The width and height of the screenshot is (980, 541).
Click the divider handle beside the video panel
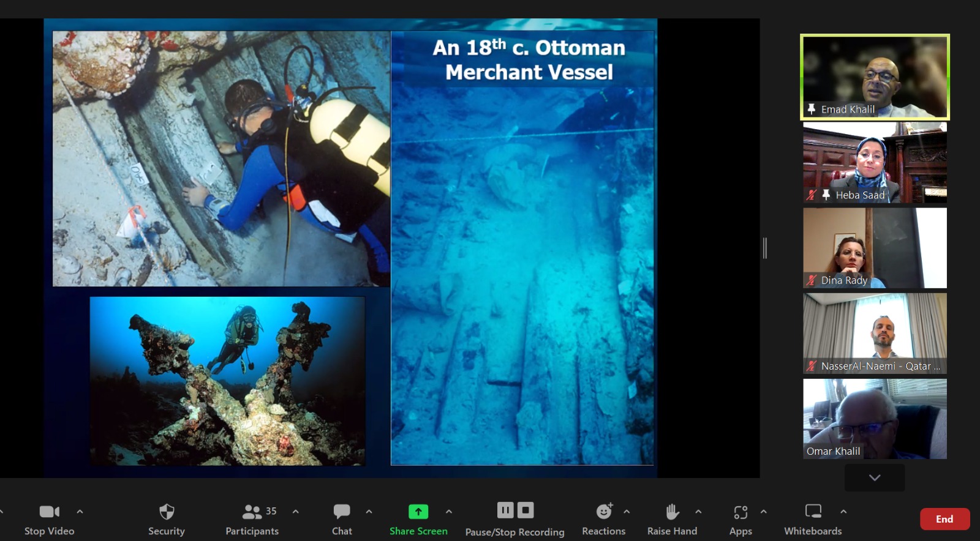(765, 248)
